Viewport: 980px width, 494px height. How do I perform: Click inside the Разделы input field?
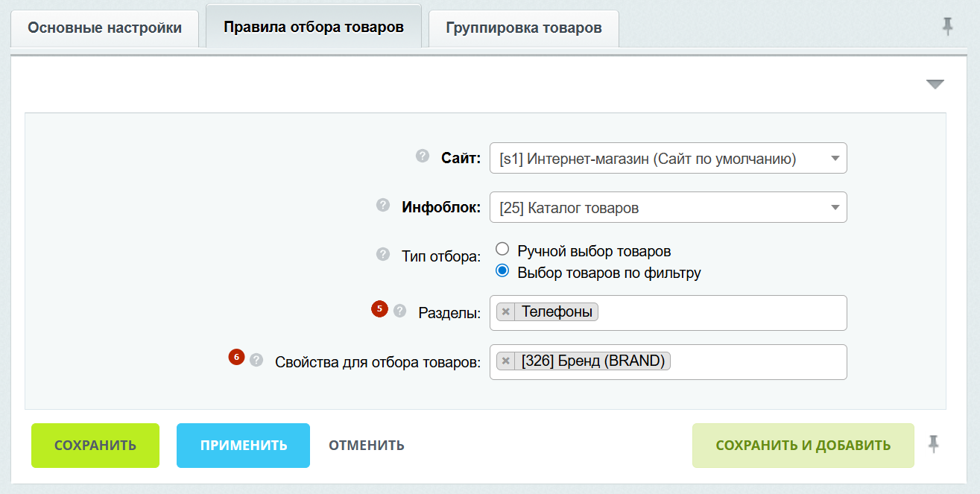coord(719,313)
